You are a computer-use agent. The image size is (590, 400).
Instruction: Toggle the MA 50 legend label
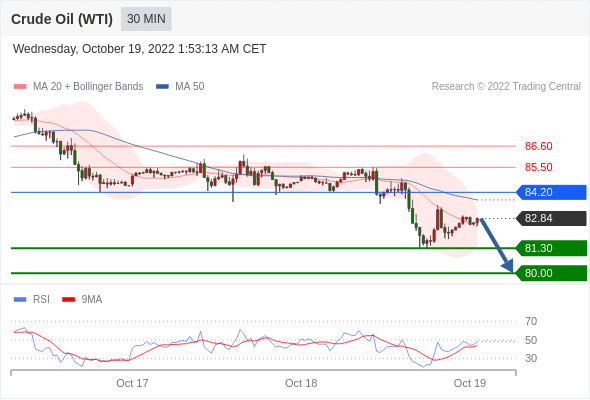(x=190, y=87)
